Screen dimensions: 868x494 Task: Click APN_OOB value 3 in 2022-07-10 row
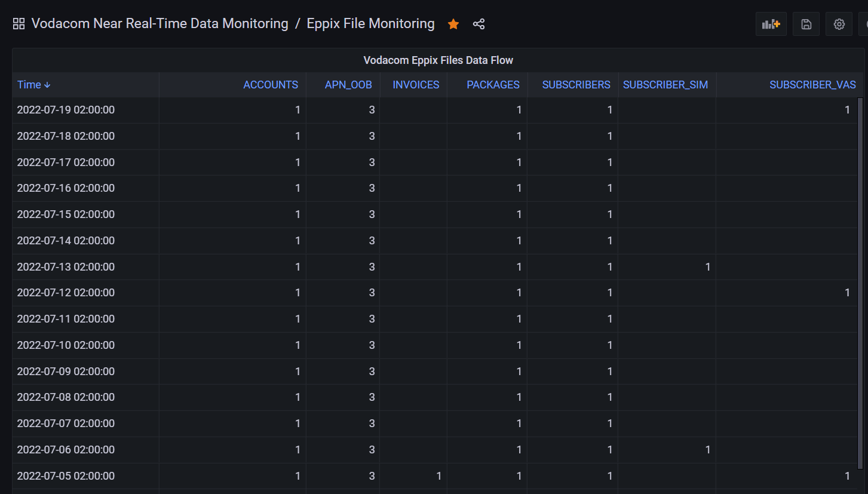pos(372,345)
